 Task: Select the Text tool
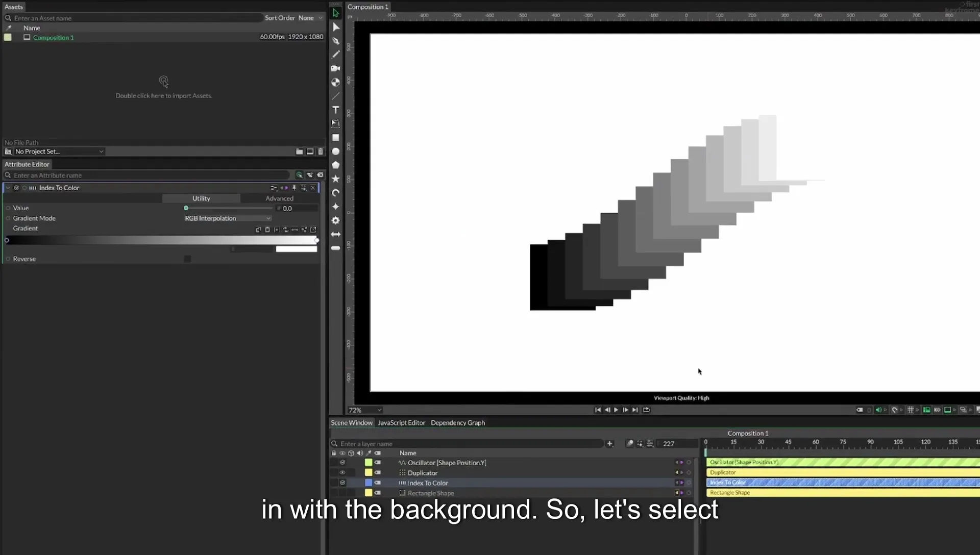(x=335, y=110)
